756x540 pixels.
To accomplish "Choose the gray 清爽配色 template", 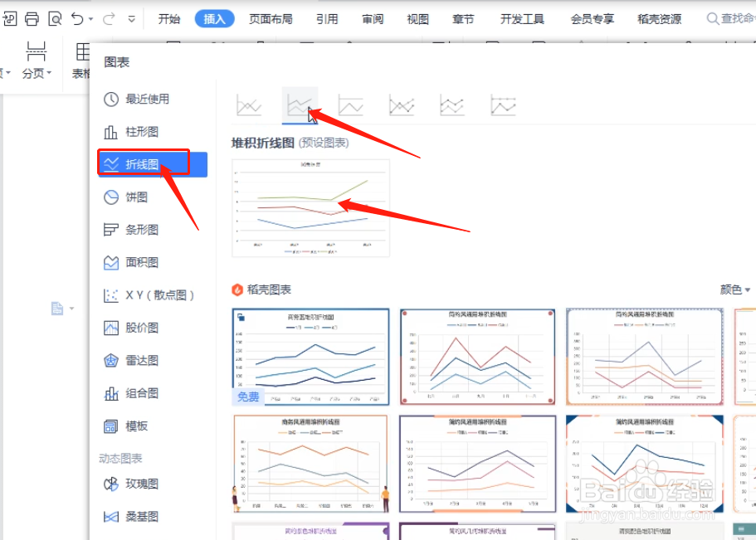I will (645, 531).
